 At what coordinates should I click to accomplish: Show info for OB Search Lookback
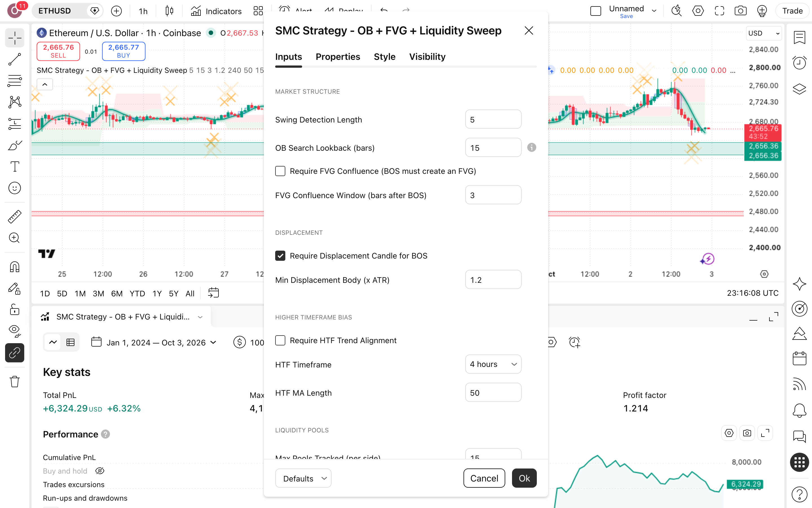click(x=531, y=148)
